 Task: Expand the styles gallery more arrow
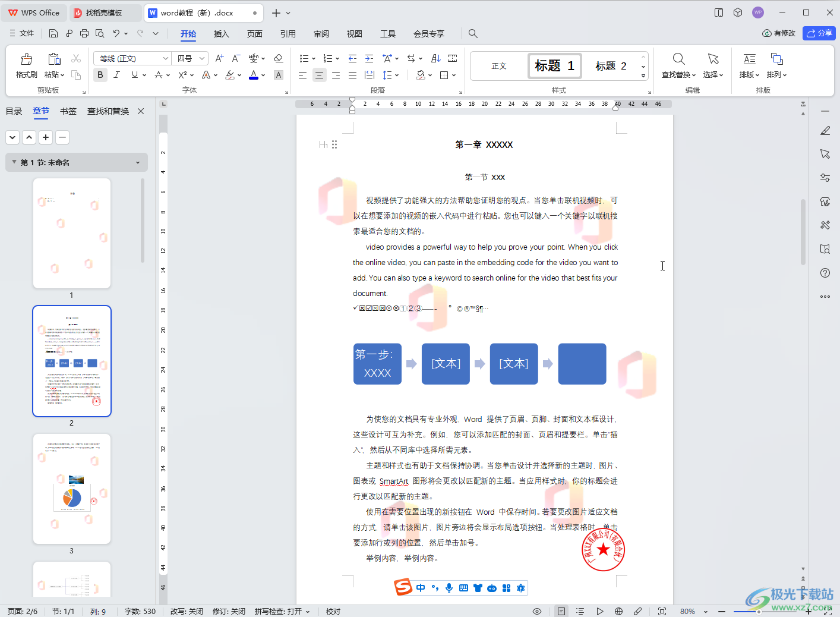(x=643, y=76)
